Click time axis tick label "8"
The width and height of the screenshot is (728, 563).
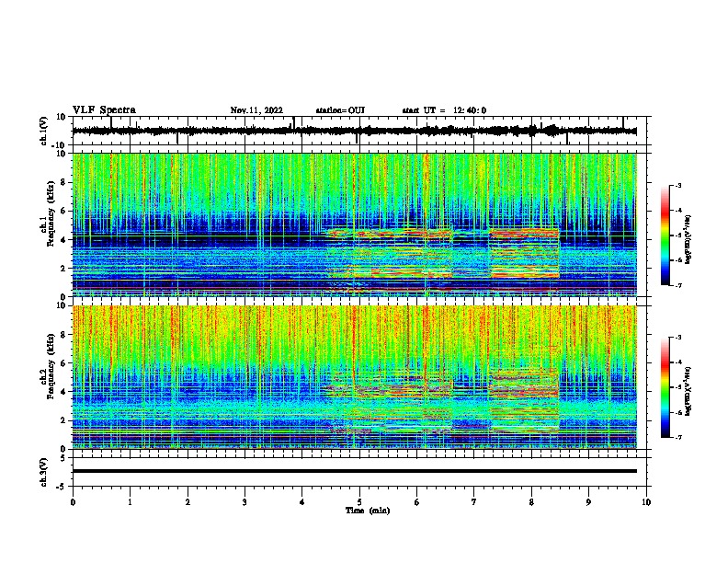[531, 502]
